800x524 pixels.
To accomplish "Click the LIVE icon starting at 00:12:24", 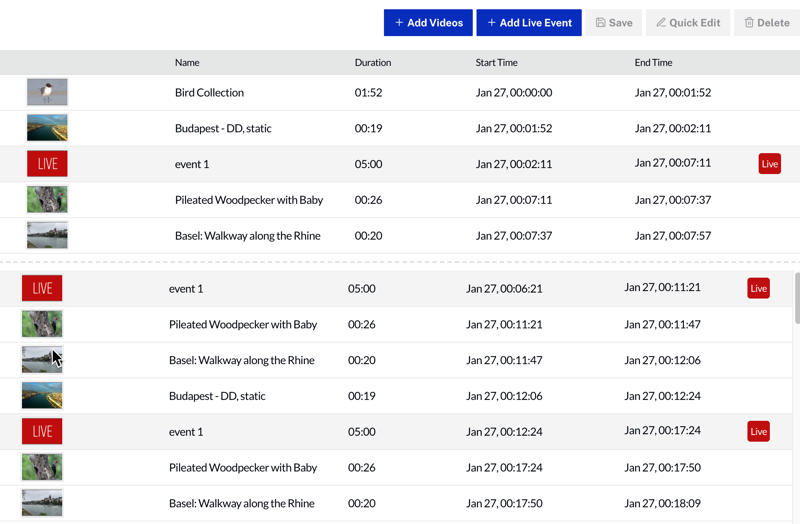I will pyautogui.click(x=42, y=432).
